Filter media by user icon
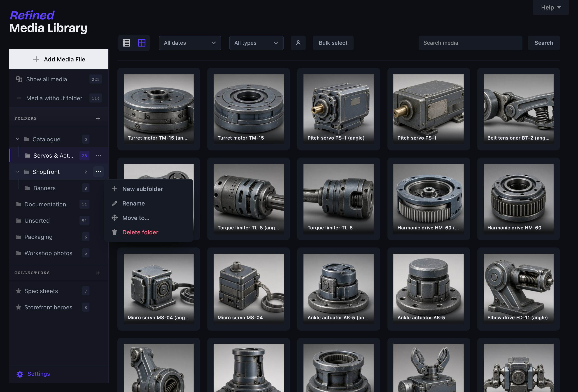Screen dimensions: 578x392 coord(298,43)
